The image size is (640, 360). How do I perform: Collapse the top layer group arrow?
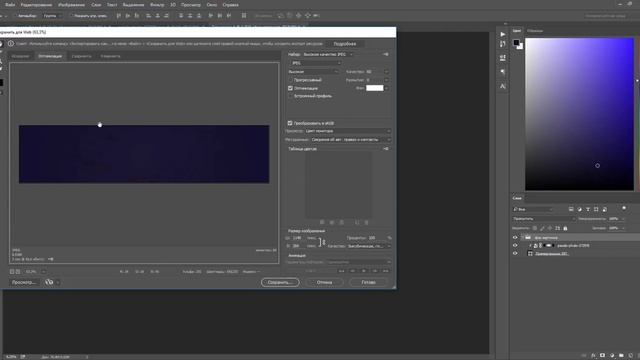point(522,238)
